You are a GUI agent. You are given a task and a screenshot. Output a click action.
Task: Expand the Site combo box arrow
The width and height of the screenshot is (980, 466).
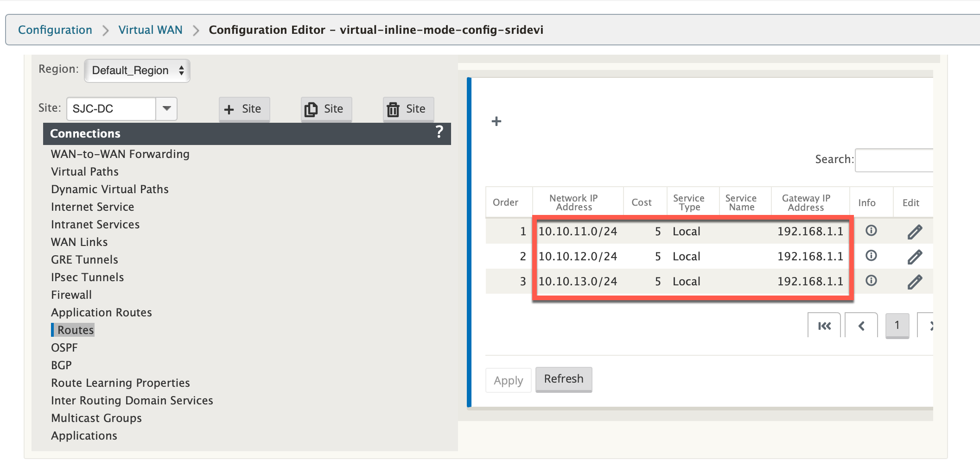[x=167, y=109]
